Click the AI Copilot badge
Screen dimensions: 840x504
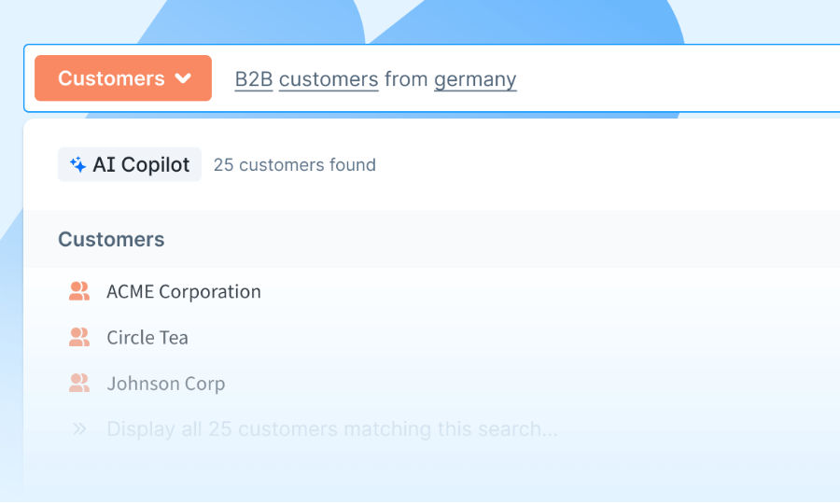(x=130, y=165)
